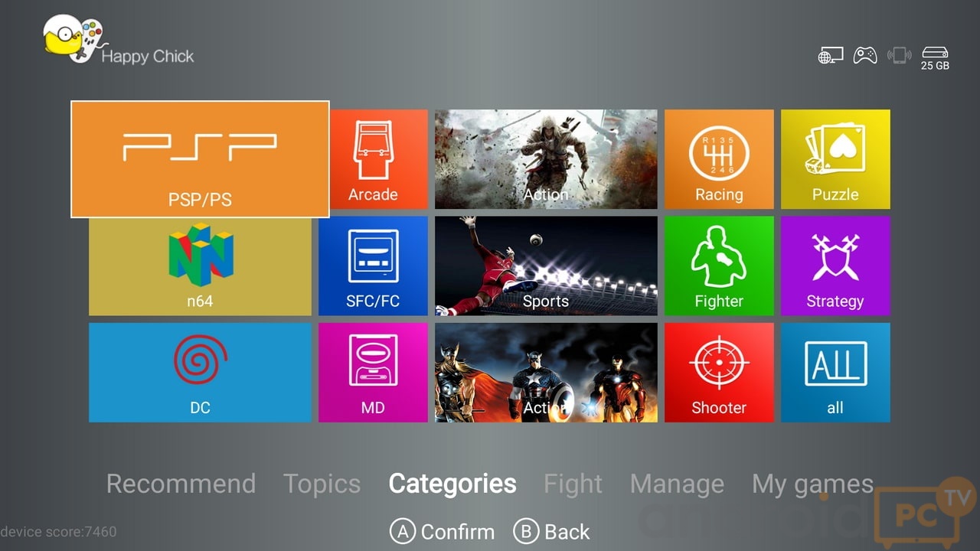The image size is (980, 551).
Task: Open the Assassin's Creed Action thumbnail
Action: click(546, 159)
